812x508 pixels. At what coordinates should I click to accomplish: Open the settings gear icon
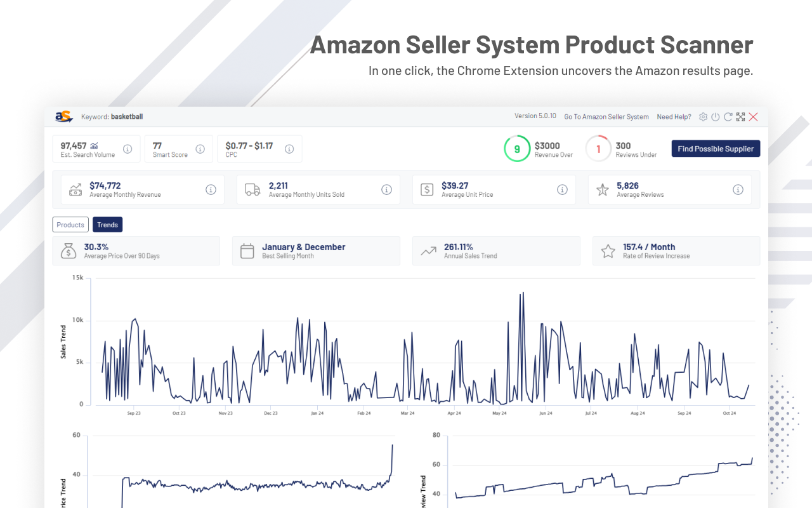[x=703, y=117]
